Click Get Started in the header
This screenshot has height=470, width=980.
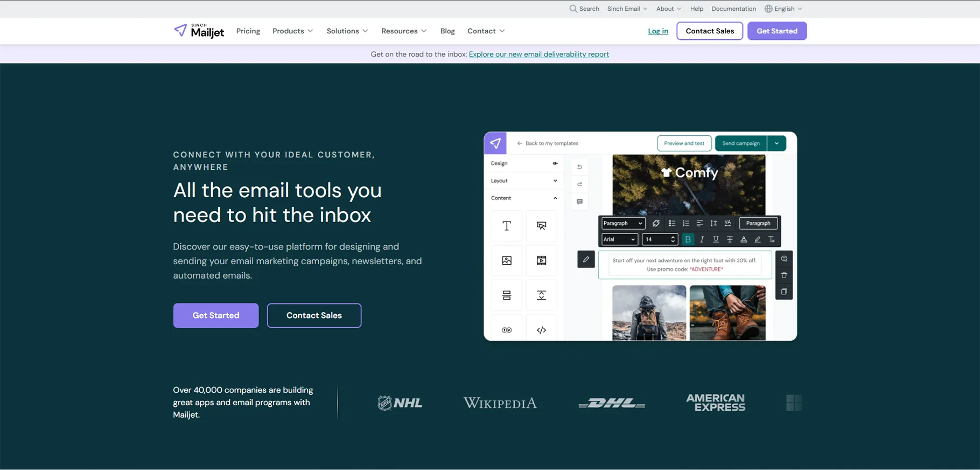pyautogui.click(x=777, y=31)
